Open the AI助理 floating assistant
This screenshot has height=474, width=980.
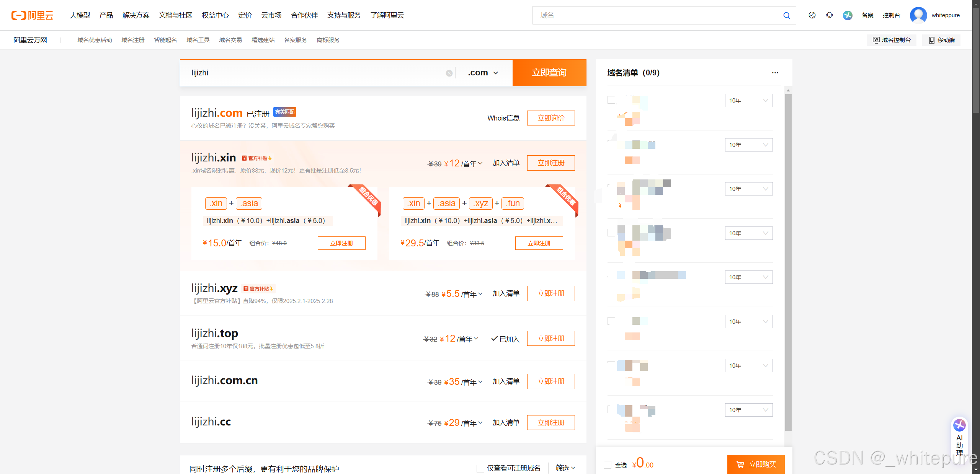[x=959, y=436]
